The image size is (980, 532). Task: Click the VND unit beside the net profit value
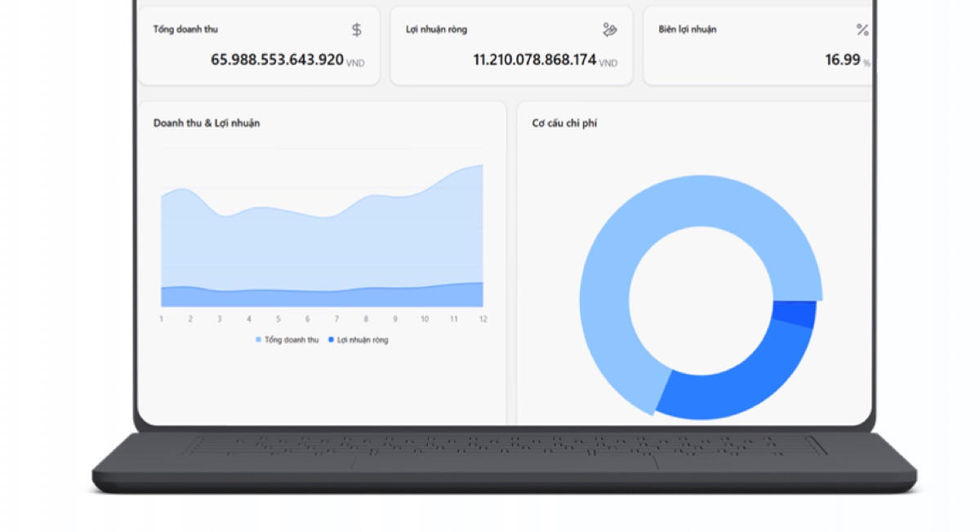(x=608, y=63)
